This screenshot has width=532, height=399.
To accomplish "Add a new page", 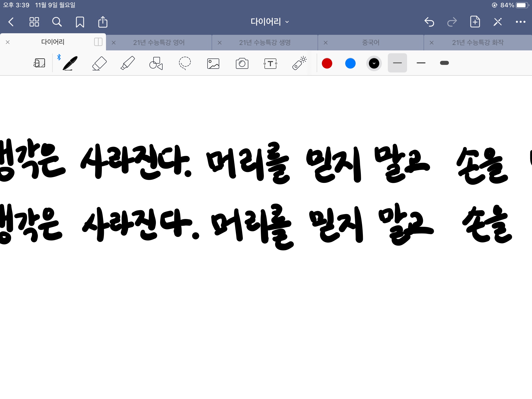I will (x=475, y=22).
